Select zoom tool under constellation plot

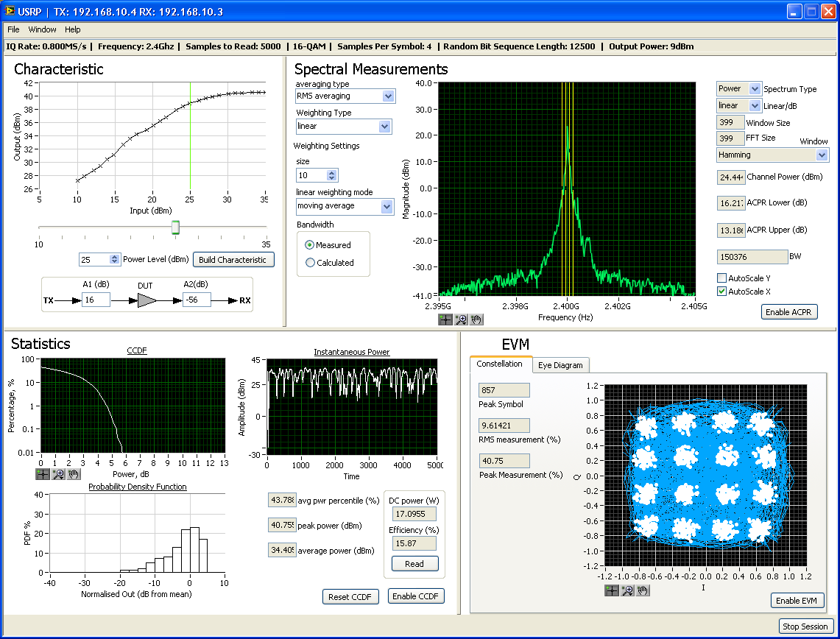627,590
